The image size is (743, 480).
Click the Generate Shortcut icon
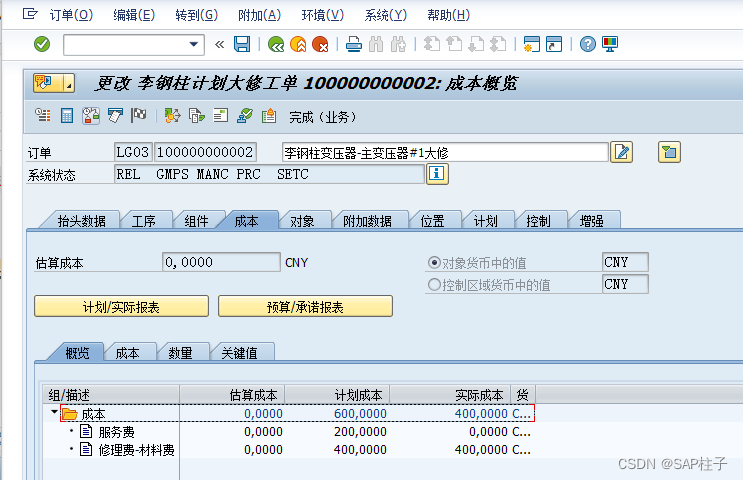[554, 45]
